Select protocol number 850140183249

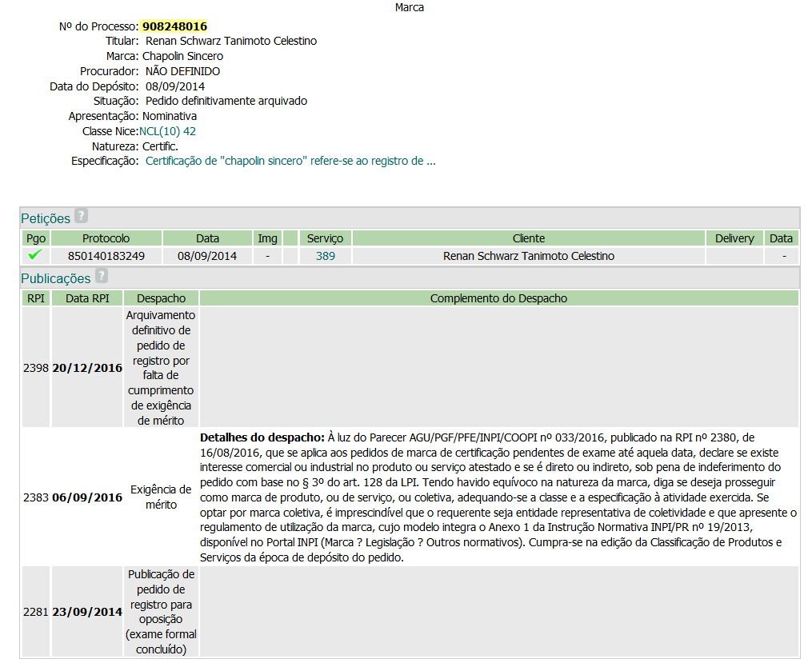click(106, 256)
